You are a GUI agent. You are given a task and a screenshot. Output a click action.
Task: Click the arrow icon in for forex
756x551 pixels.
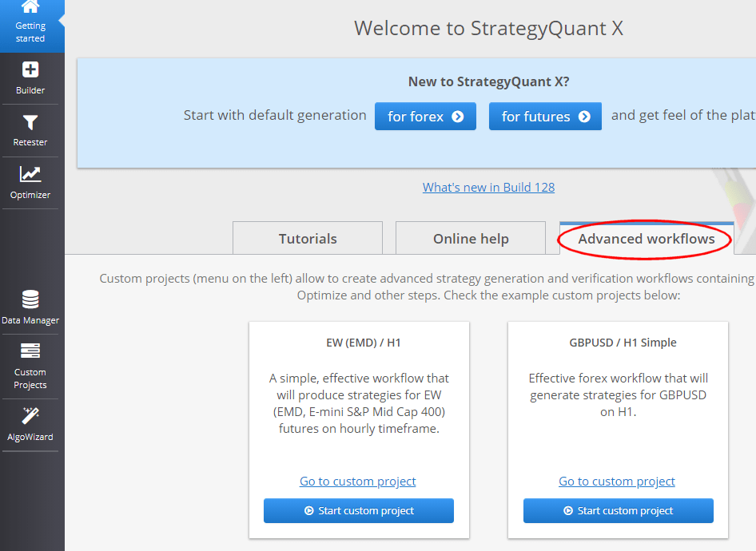click(458, 117)
